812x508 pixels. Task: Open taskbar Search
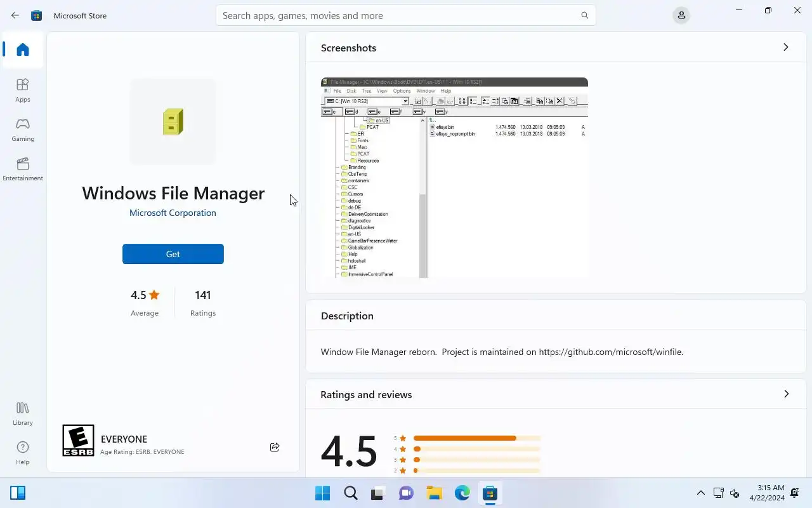350,493
